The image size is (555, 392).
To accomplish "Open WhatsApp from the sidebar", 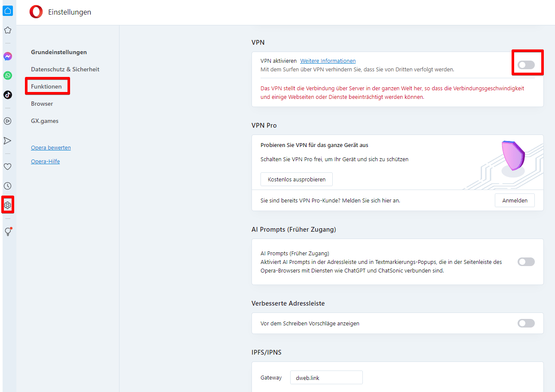I will coord(8,76).
